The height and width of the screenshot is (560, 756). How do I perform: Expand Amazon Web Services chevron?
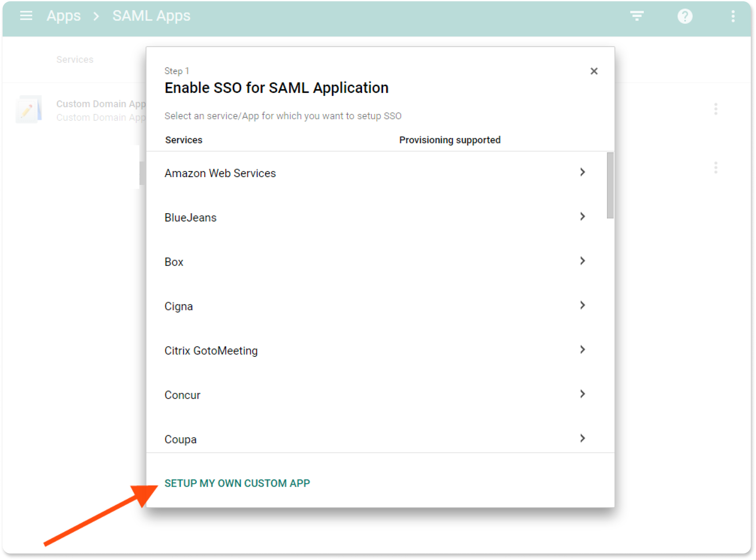coord(582,172)
